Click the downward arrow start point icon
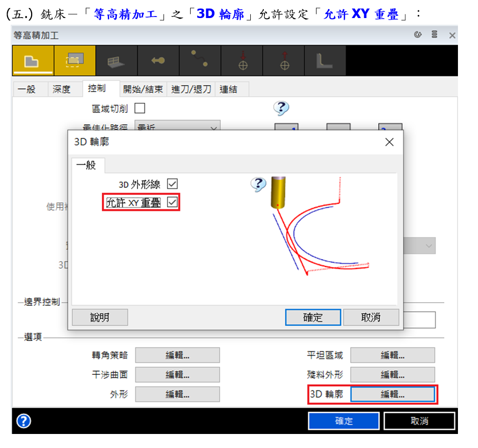 [242, 61]
